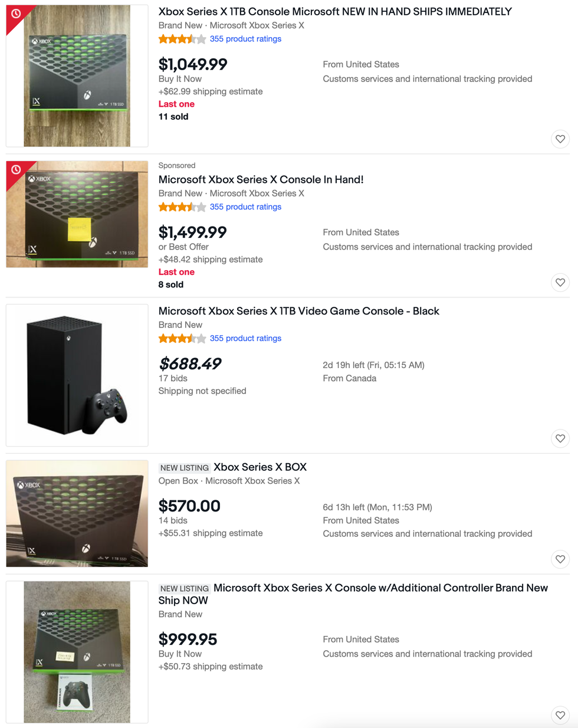Click the Xbox Series X BOX listing photo
Viewport: 578px width, 728px height.
point(76,514)
